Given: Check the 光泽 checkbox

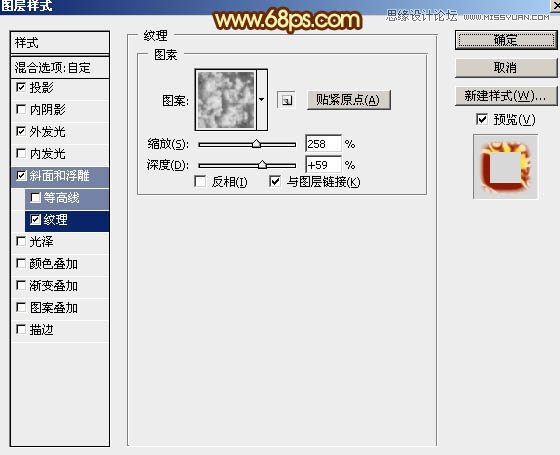Looking at the screenshot, I should [21, 241].
